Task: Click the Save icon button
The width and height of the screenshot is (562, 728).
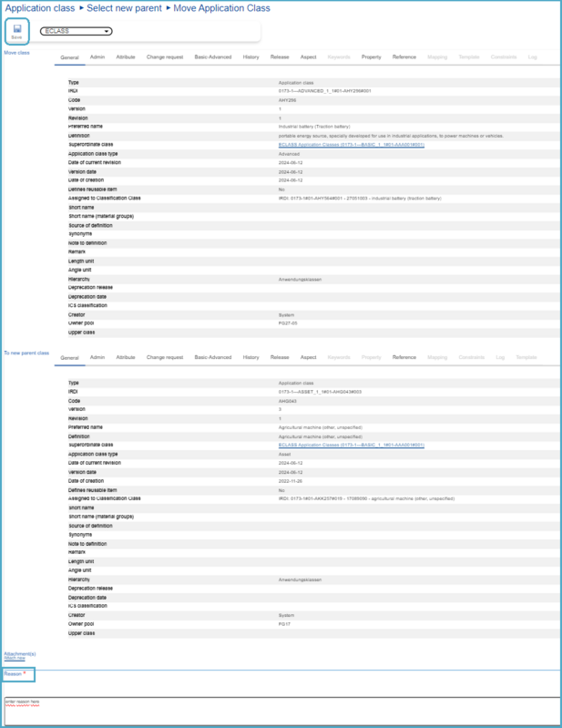Action: (16, 32)
